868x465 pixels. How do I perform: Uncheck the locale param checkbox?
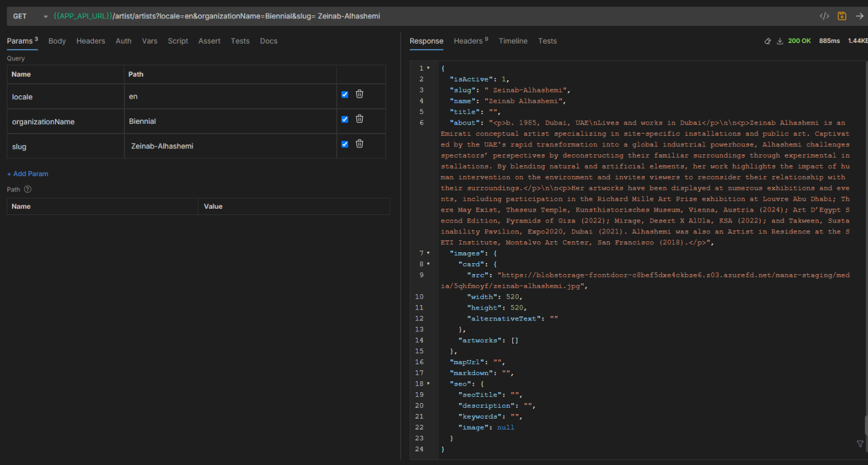(345, 95)
